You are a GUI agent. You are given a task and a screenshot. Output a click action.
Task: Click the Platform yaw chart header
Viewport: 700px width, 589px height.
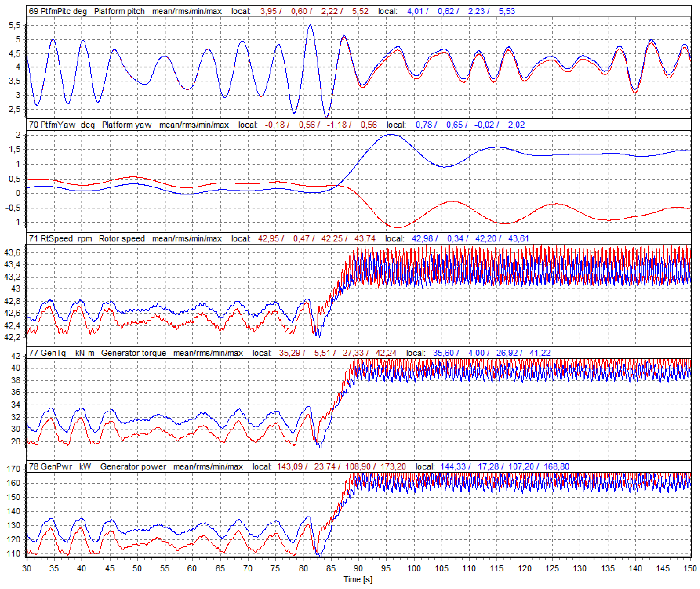127,125
